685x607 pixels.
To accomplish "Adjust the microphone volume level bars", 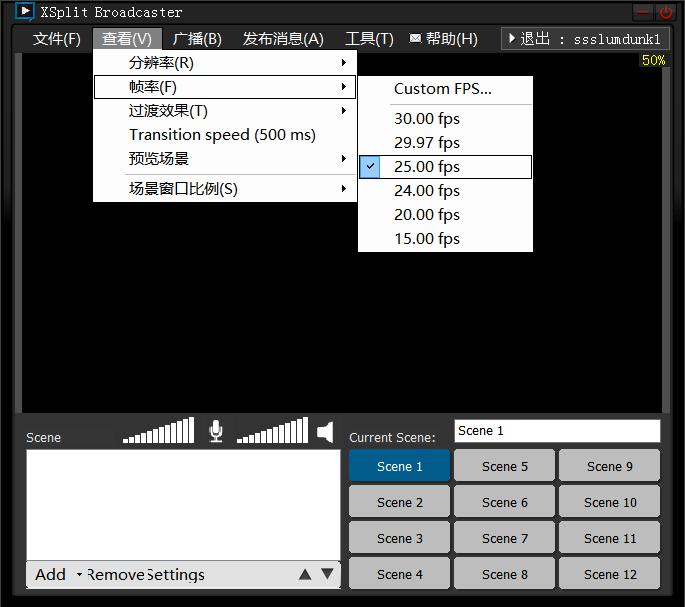I will tap(159, 430).
